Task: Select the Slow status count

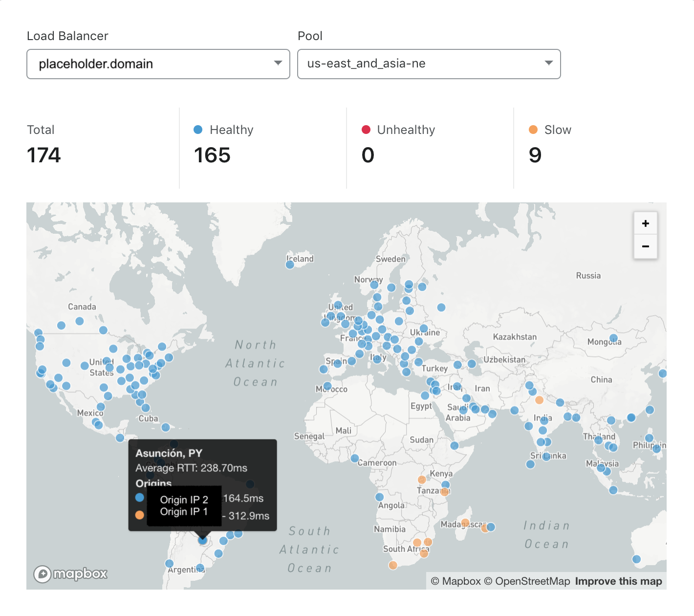Action: pyautogui.click(x=535, y=155)
